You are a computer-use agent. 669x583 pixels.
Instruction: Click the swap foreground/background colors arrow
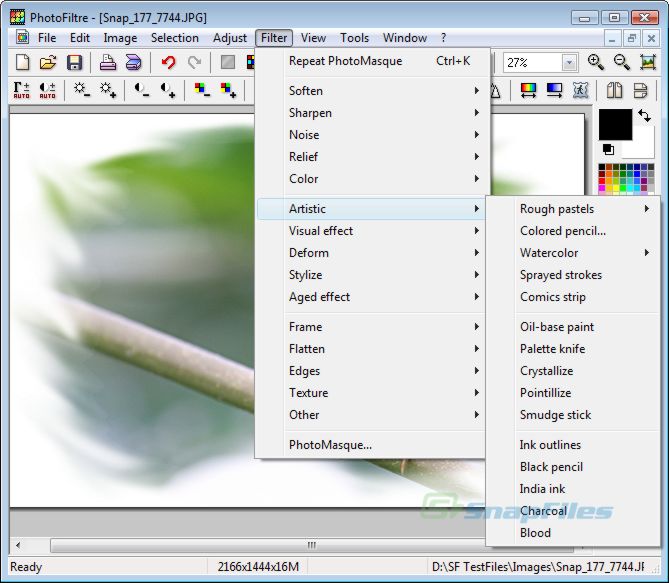point(645,115)
